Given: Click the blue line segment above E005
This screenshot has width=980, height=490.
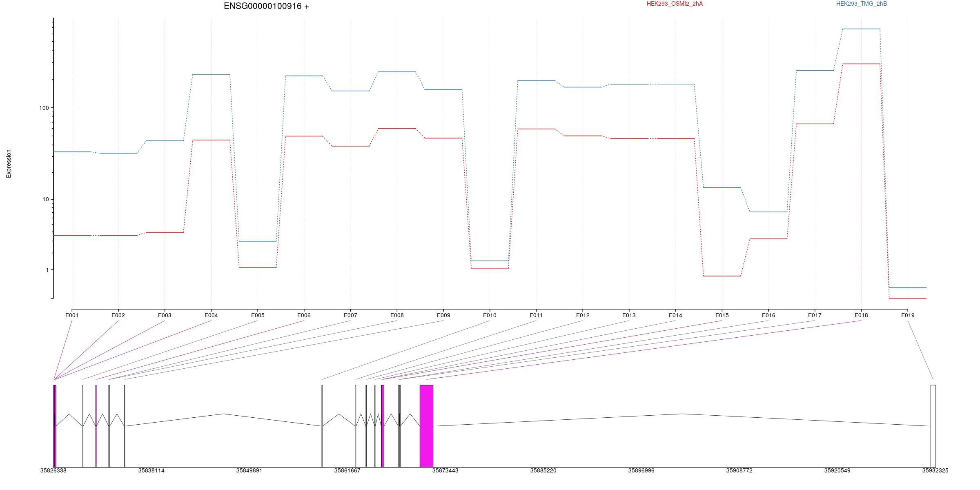Looking at the screenshot, I should (x=258, y=241).
